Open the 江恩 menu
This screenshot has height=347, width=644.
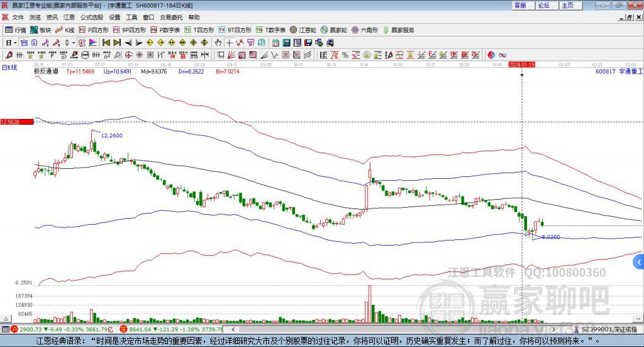tap(69, 17)
